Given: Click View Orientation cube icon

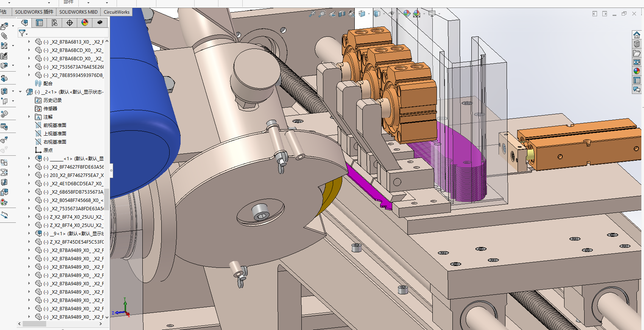Looking at the screenshot, I should 362,14.
